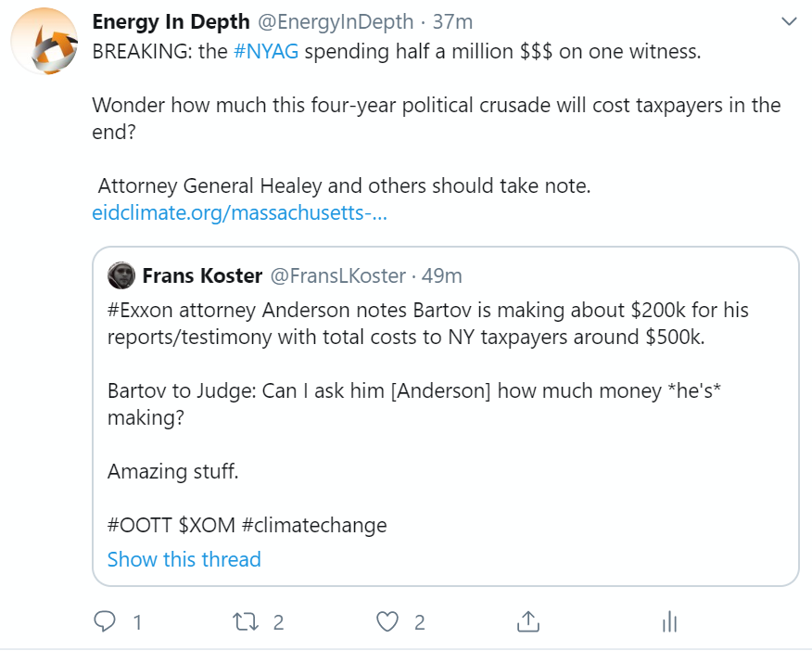Image resolution: width=812 pixels, height=651 pixels.
Task: Open the Energy In Depth profile avatar
Action: coord(44,42)
